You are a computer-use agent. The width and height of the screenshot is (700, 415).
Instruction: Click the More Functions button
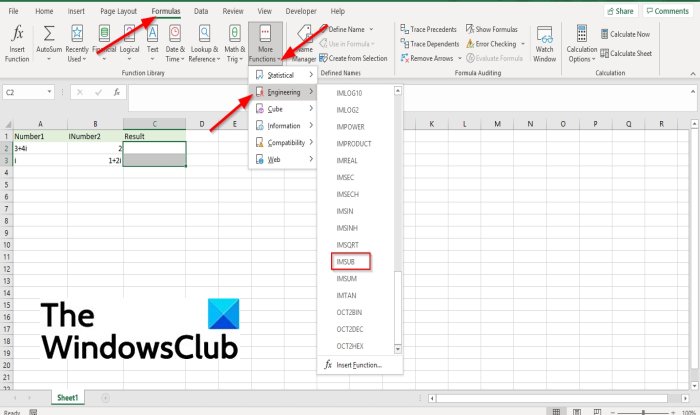265,44
